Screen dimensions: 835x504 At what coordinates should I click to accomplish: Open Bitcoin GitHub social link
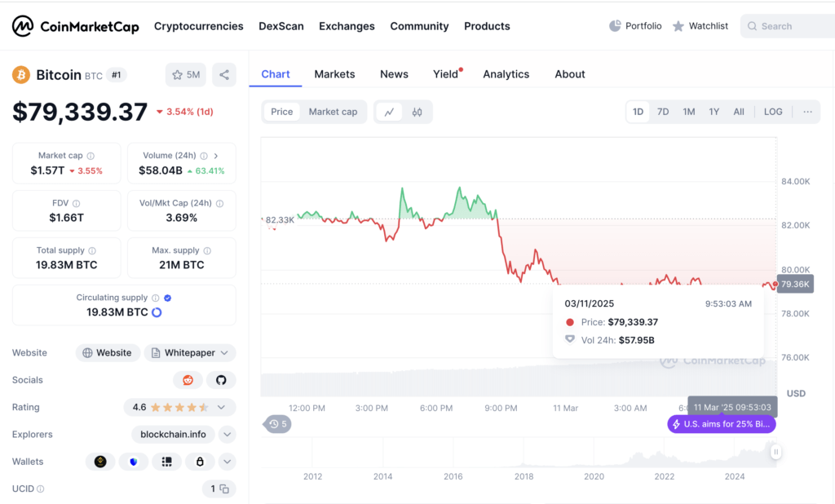pyautogui.click(x=221, y=380)
